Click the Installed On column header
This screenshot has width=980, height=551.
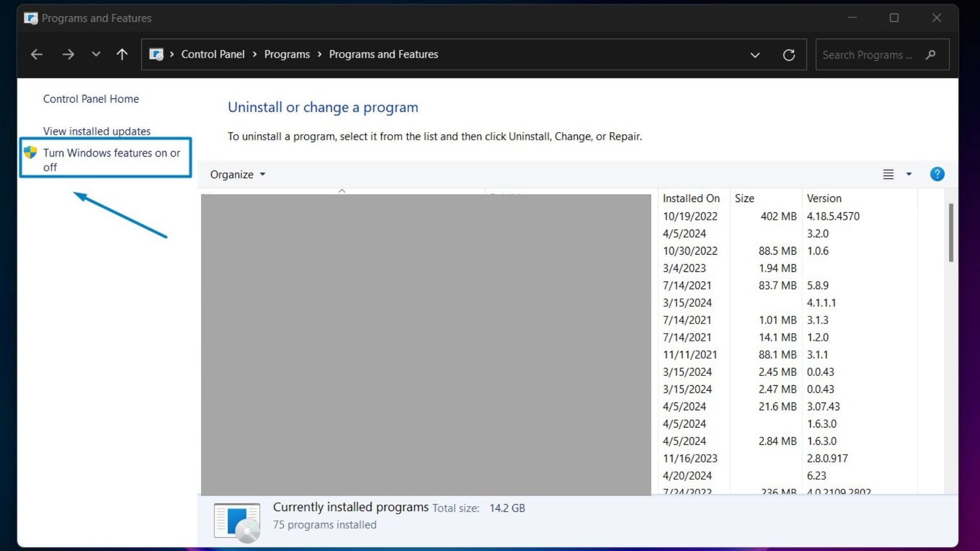click(691, 197)
